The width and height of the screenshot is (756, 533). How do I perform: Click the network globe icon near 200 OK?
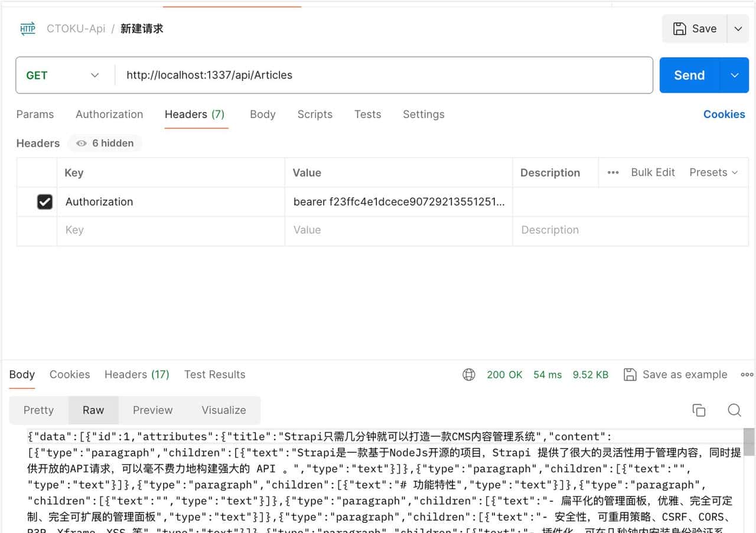[469, 374]
